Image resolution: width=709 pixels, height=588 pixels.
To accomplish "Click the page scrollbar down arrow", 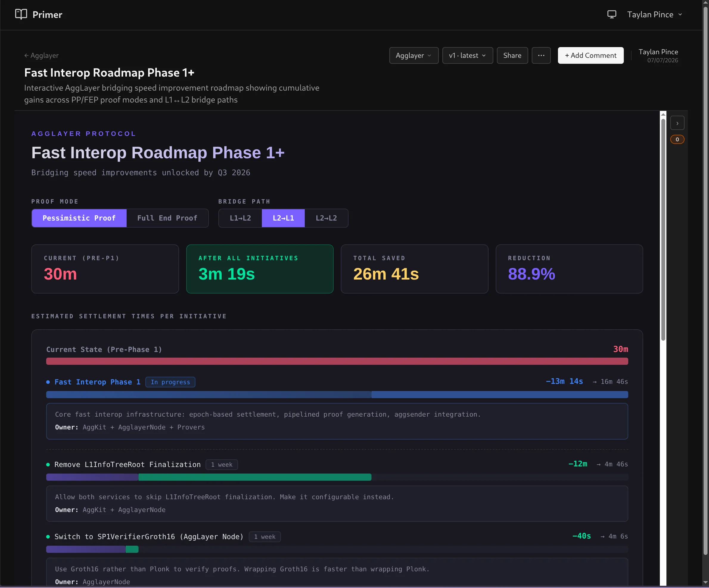I will [x=705, y=583].
